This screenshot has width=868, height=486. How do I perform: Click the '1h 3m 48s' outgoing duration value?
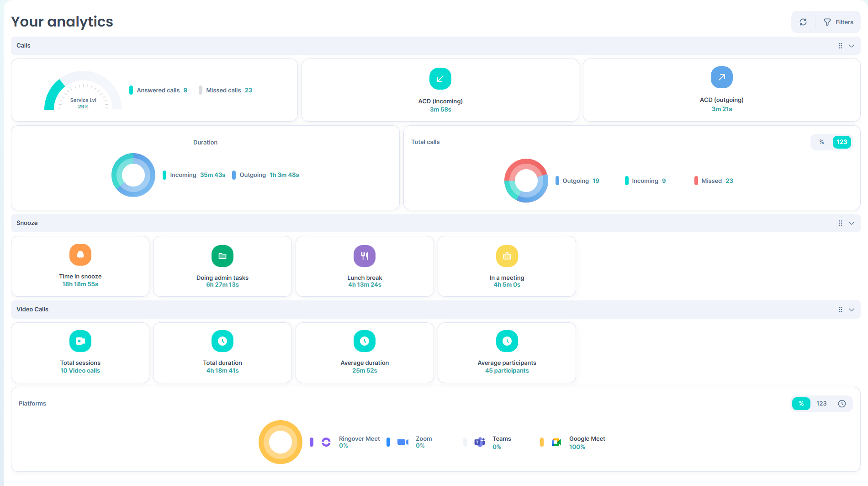284,175
